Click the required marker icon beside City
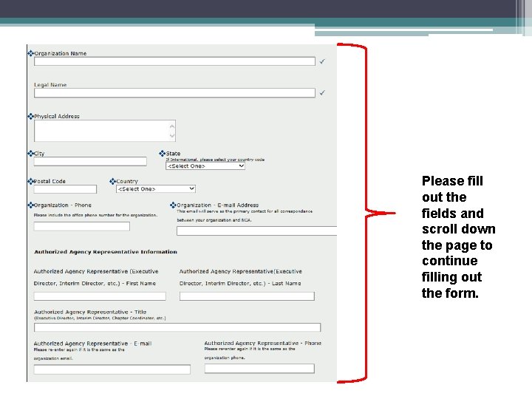The width and height of the screenshot is (532, 399). click(30, 154)
